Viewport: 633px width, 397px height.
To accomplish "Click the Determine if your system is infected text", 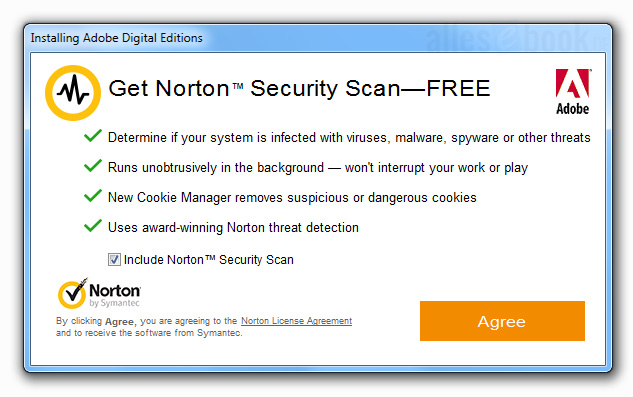I will [x=349, y=138].
